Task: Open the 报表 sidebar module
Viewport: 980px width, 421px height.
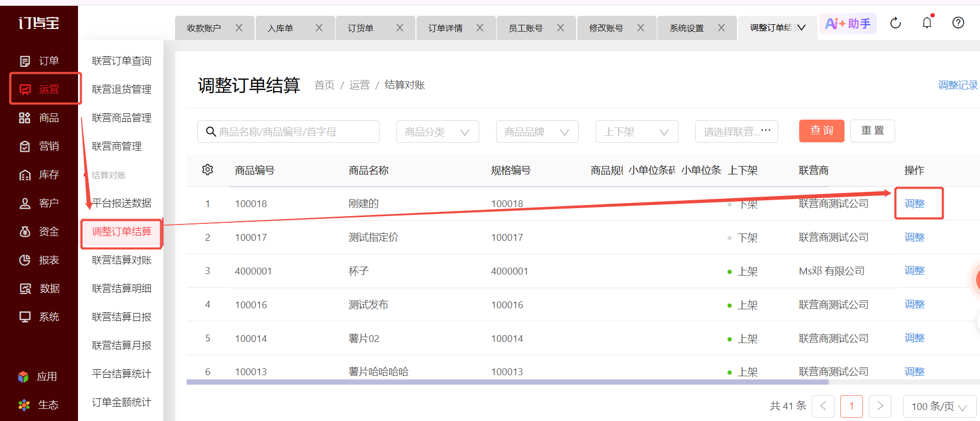Action: [39, 260]
